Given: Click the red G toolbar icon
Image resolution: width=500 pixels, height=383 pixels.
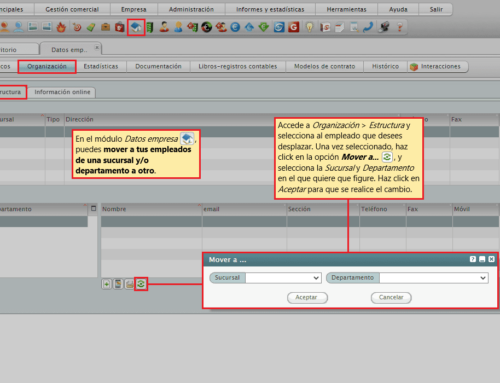Looking at the screenshot, I should point(293,27).
